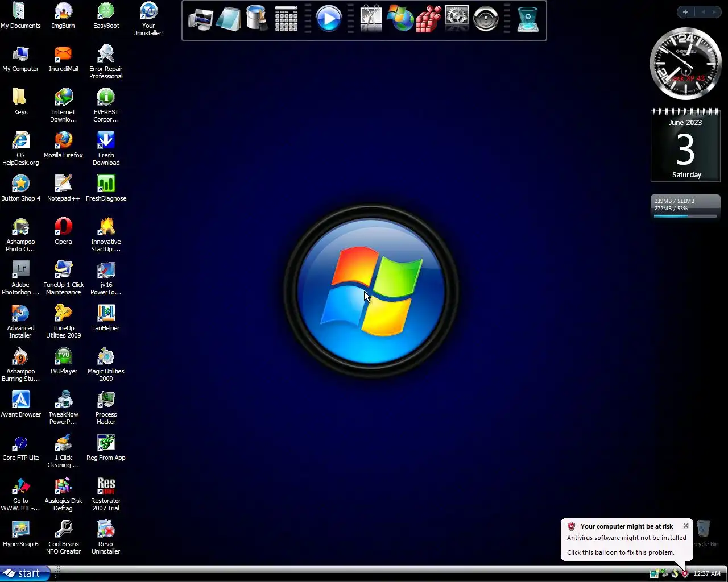The image size is (728, 582).
Task: Open the Magic Utilities 2009 shortcut
Action: pyautogui.click(x=106, y=365)
